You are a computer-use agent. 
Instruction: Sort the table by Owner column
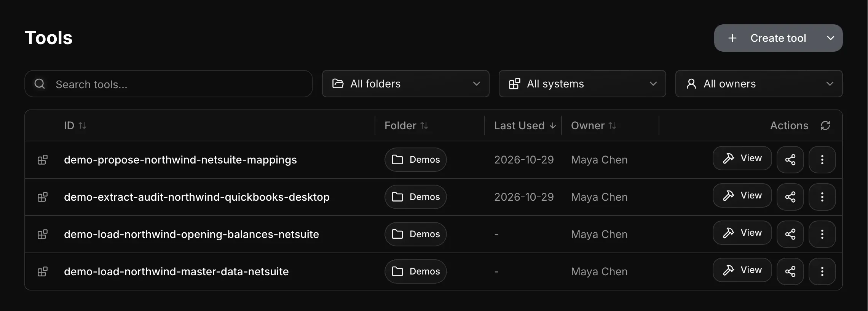[x=594, y=125]
